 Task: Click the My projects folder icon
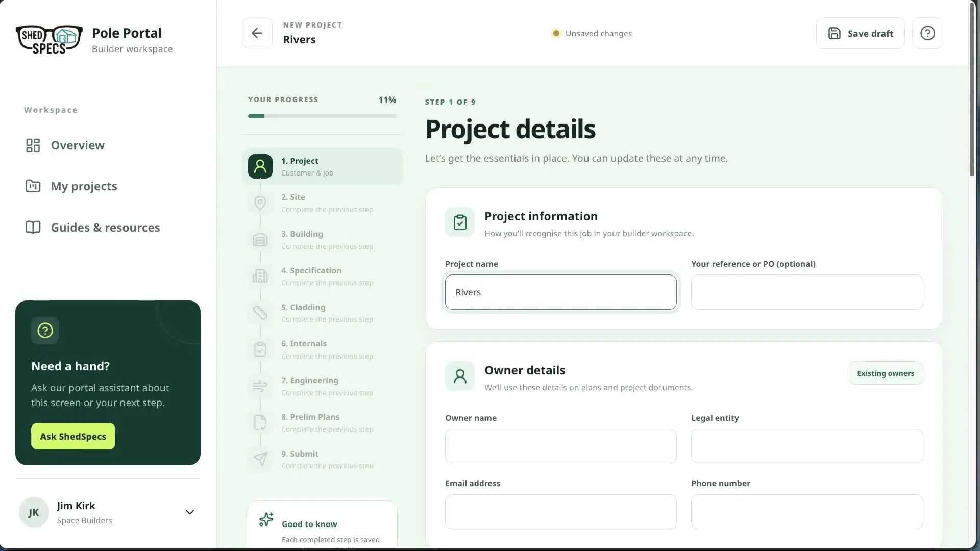33,186
